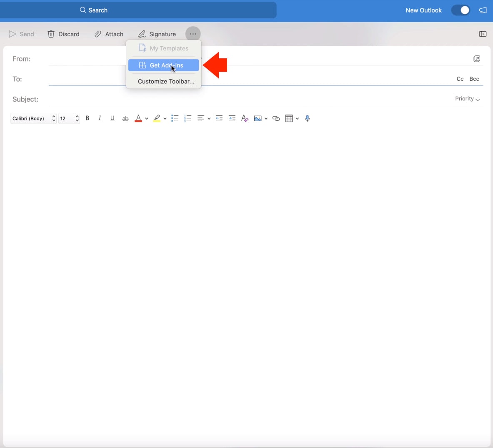The height and width of the screenshot is (448, 493).
Task: Increase paragraph indent
Action: click(232, 118)
